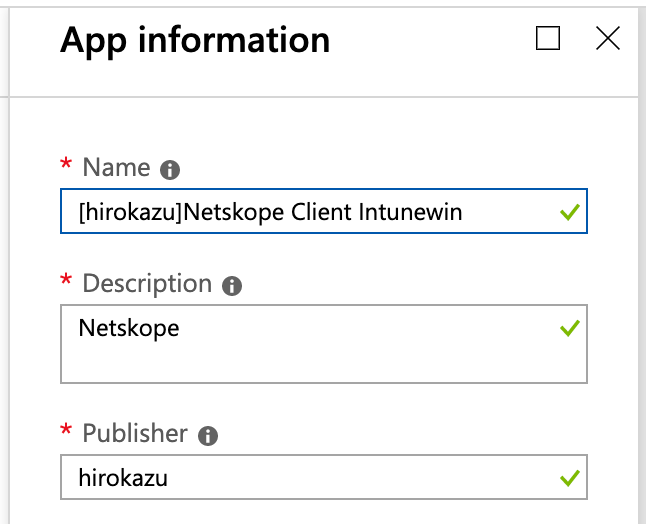Screen dimensions: 646x524
Task: Maximize the App information panel
Action: 548,38
